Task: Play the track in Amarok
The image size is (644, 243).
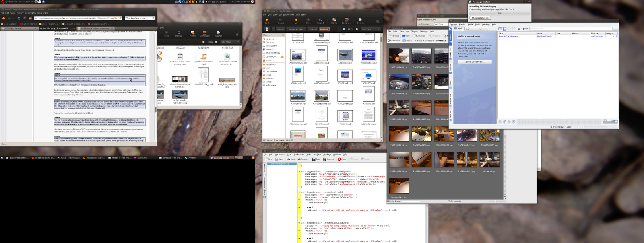Action: [x=504, y=121]
